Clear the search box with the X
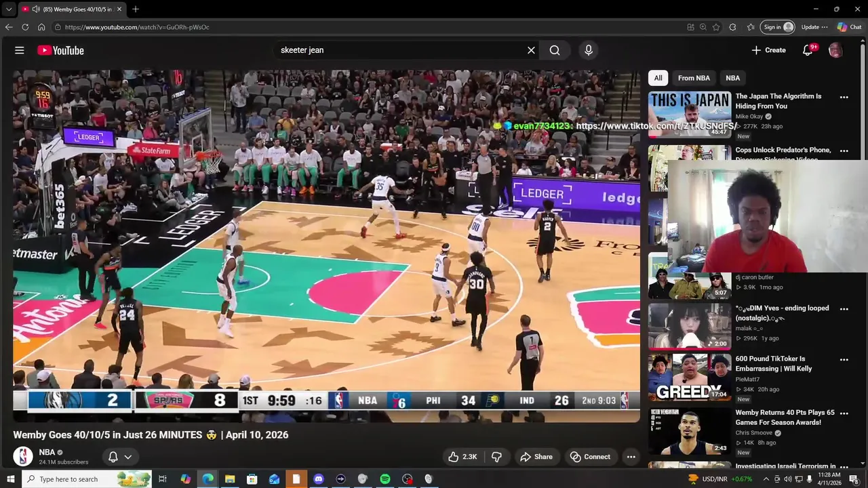Viewport: 868px width, 488px height. (531, 50)
